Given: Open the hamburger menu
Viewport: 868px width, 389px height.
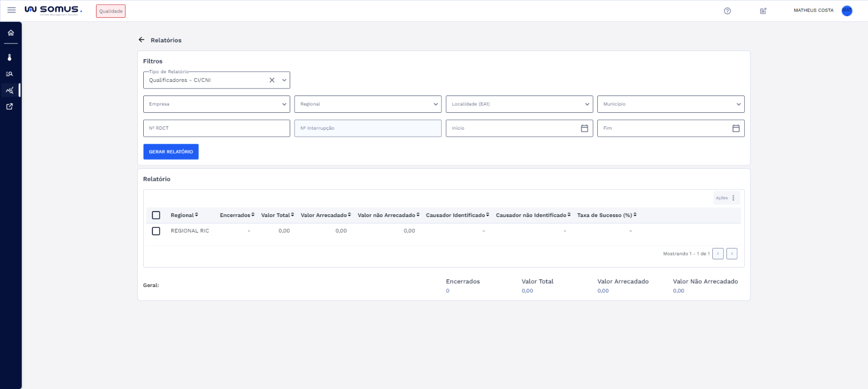Looking at the screenshot, I should pos(11,10).
